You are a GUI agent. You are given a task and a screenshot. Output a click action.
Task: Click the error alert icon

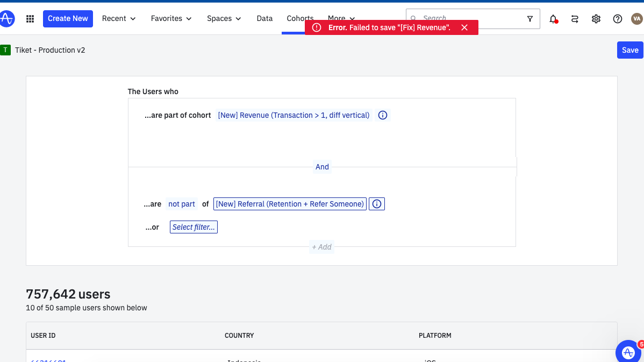click(x=317, y=27)
